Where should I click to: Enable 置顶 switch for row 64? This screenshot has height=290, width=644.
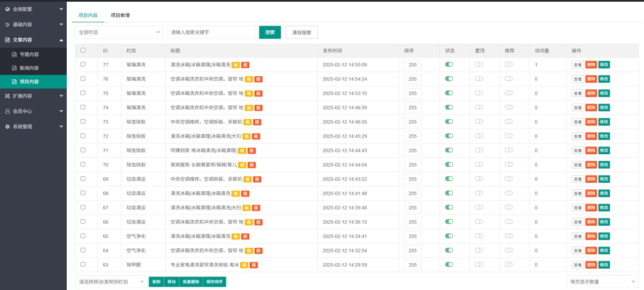tap(479, 250)
